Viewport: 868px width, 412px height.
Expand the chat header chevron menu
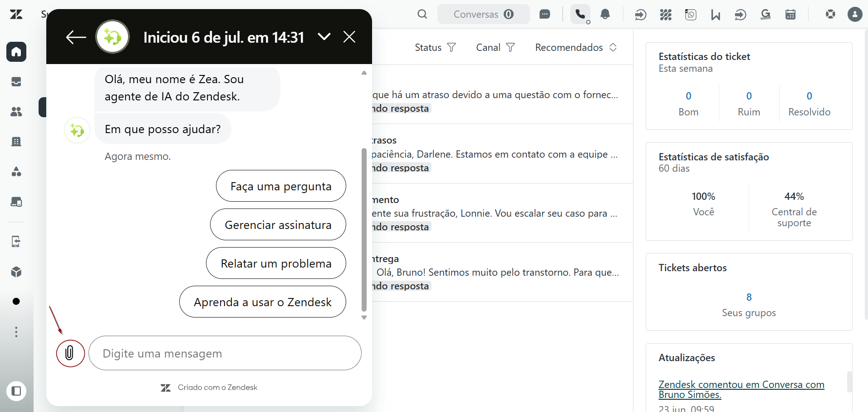(x=324, y=36)
